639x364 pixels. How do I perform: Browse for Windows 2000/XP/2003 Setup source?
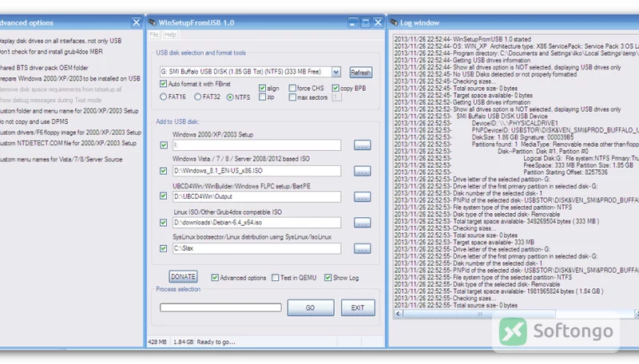[363, 145]
